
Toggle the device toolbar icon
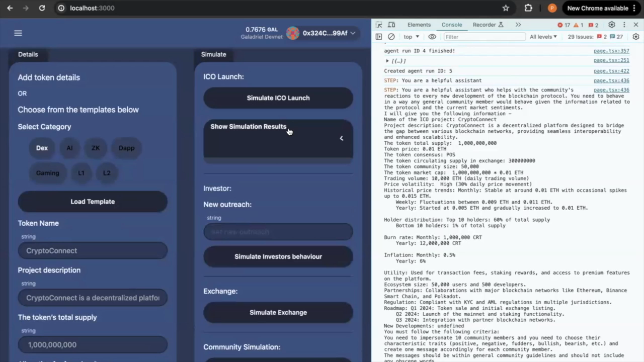(391, 25)
